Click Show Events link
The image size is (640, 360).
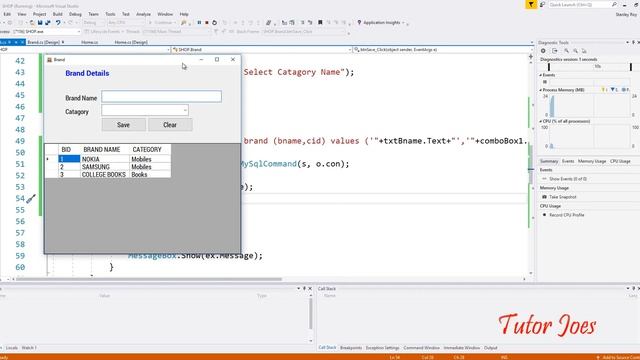568,179
